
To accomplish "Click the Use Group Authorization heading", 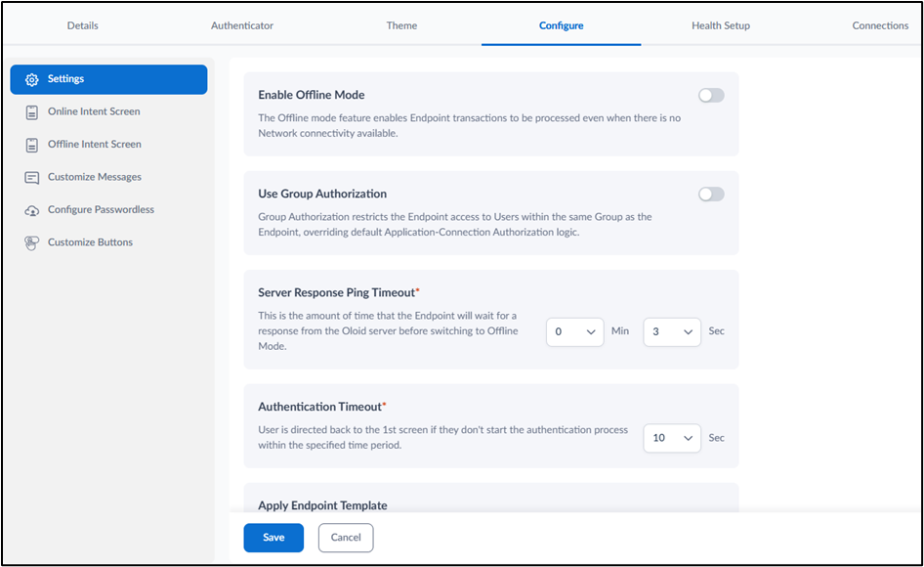I will coord(322,195).
